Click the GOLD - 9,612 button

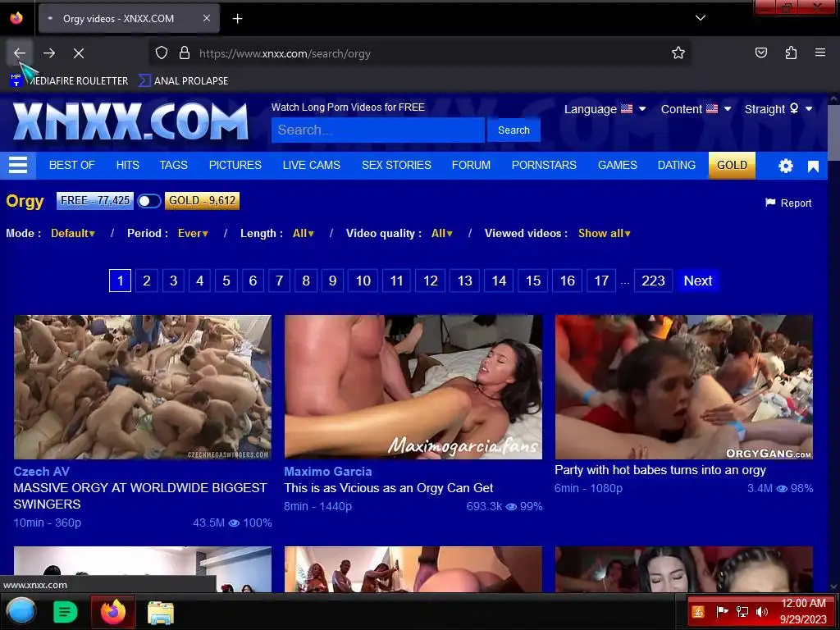[202, 201]
